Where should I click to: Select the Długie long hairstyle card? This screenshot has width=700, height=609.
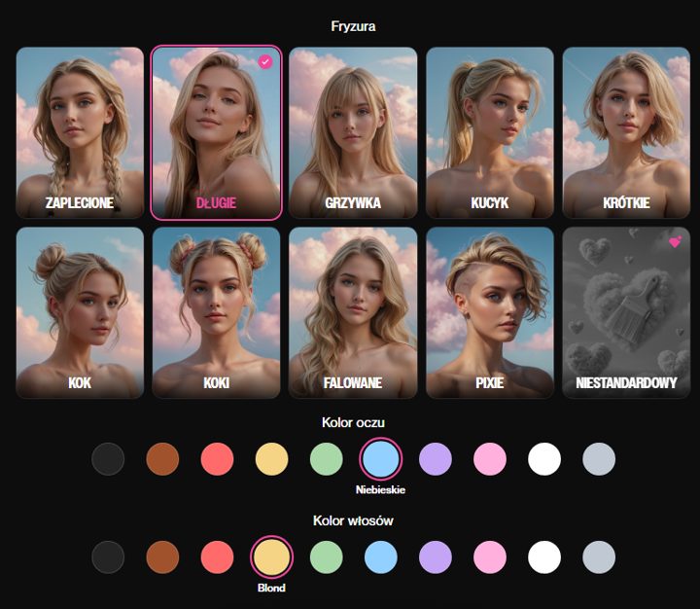click(217, 132)
